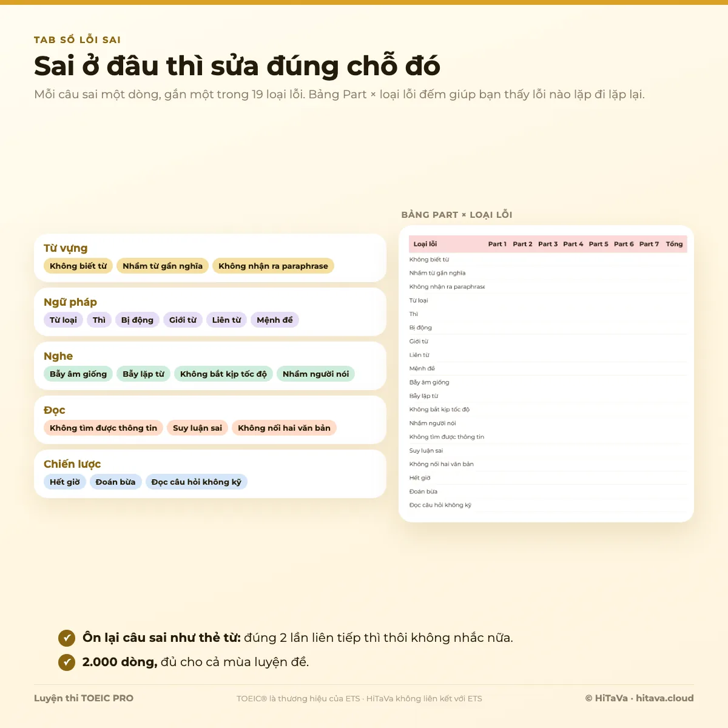The image size is (728, 728).
Task: Select table row "Giới từ"
Action: (x=548, y=342)
